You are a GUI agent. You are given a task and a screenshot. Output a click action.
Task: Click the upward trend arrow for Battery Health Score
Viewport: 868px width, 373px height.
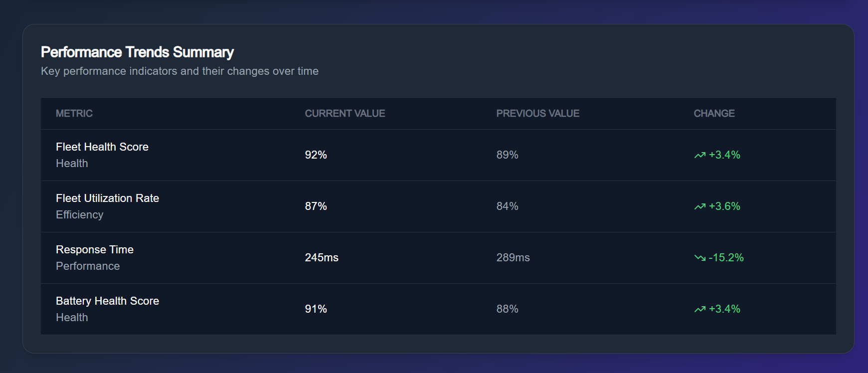(700, 309)
